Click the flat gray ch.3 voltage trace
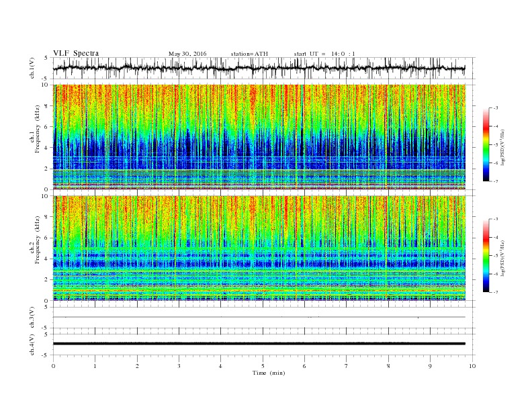532x411 pixels. [x=259, y=317]
